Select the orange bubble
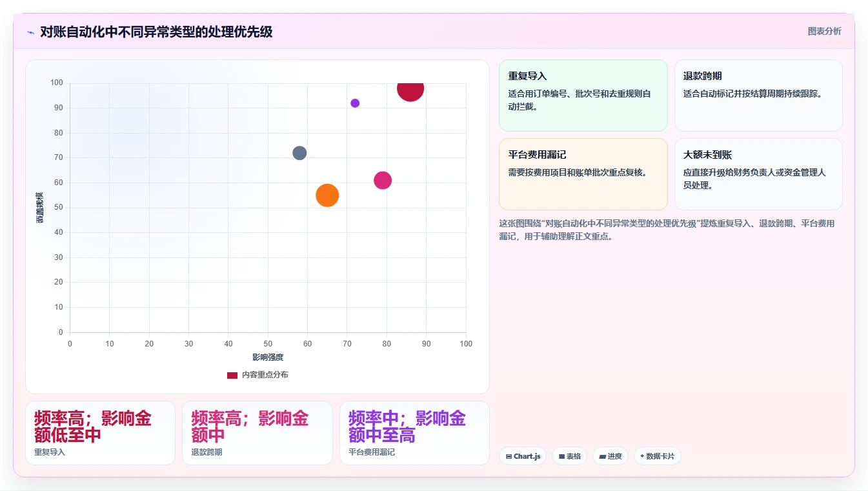 327,195
